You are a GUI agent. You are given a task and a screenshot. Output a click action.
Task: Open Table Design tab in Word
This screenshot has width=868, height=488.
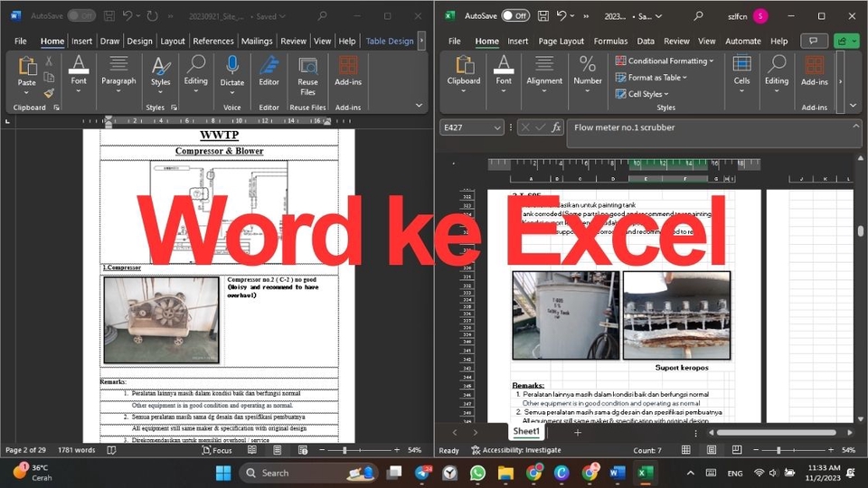(390, 41)
